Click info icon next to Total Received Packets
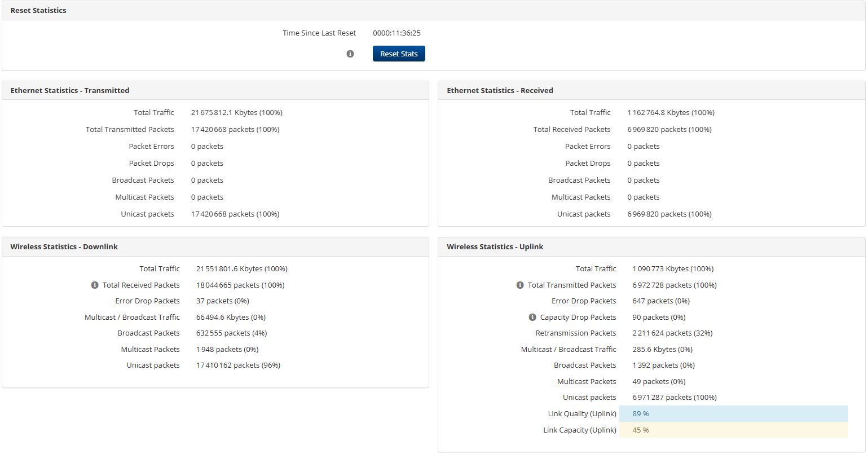The image size is (868, 454). point(95,285)
